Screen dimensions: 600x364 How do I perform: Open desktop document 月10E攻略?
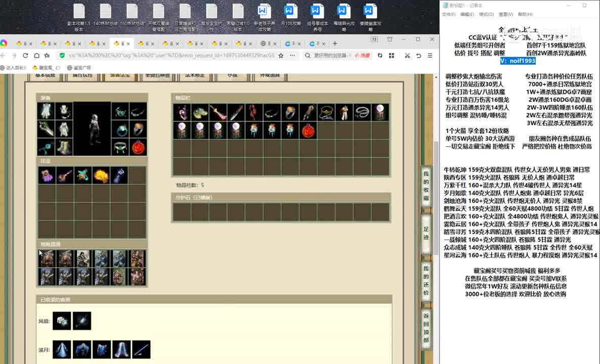(290, 15)
